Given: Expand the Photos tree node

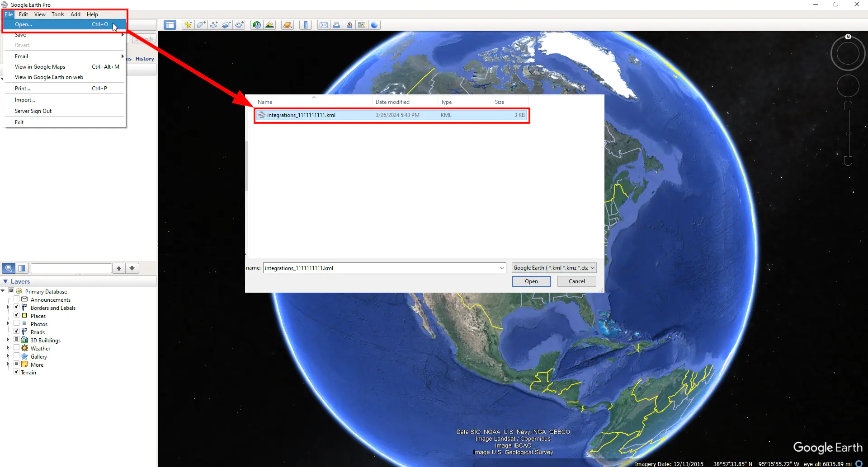Looking at the screenshot, I should pos(8,323).
